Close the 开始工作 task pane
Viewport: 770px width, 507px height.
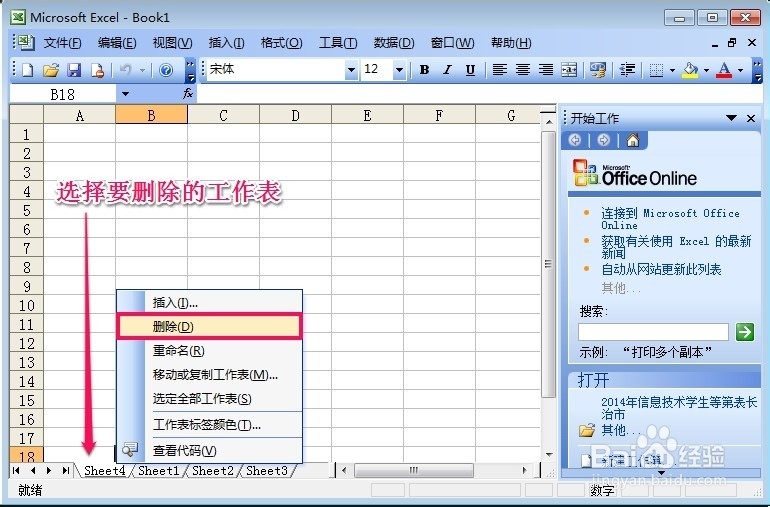click(x=751, y=118)
